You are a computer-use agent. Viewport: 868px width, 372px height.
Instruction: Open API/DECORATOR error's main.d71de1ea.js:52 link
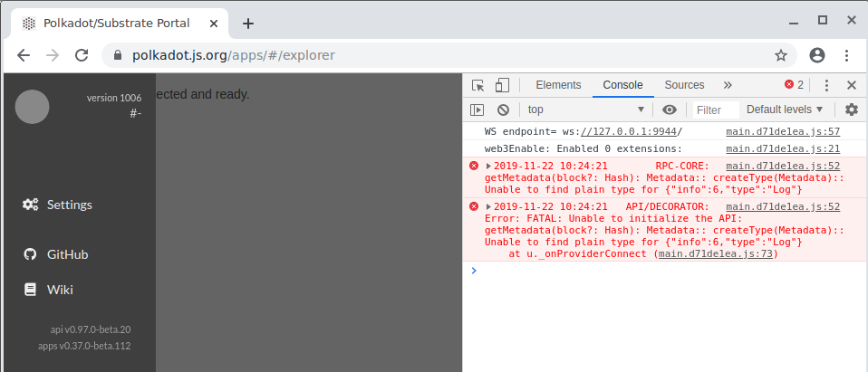click(783, 206)
